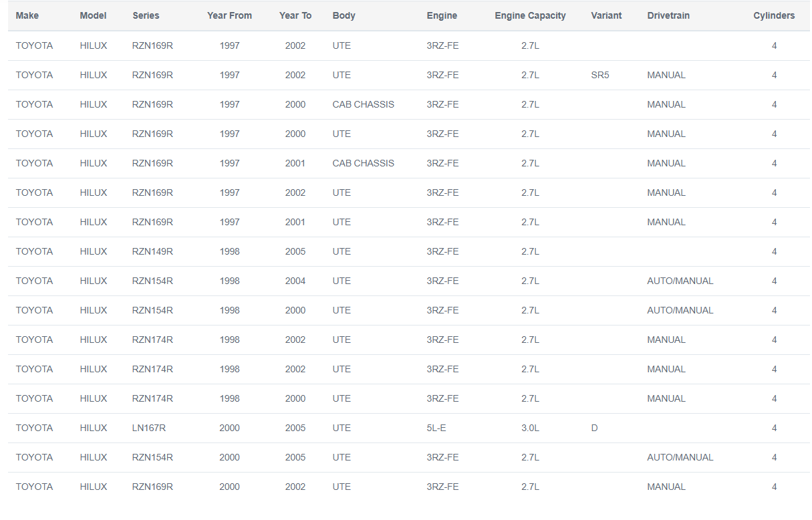This screenshot has height=520, width=812.
Task: Select the 5L-E engine cell
Action: (x=436, y=428)
